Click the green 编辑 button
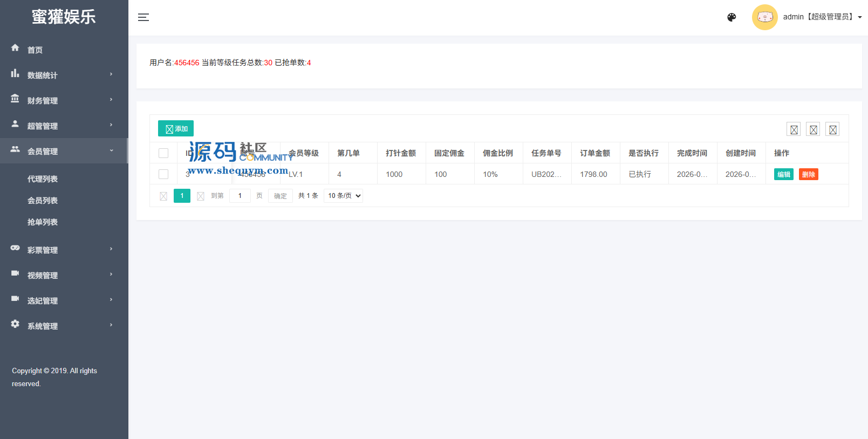868x439 pixels. point(783,174)
